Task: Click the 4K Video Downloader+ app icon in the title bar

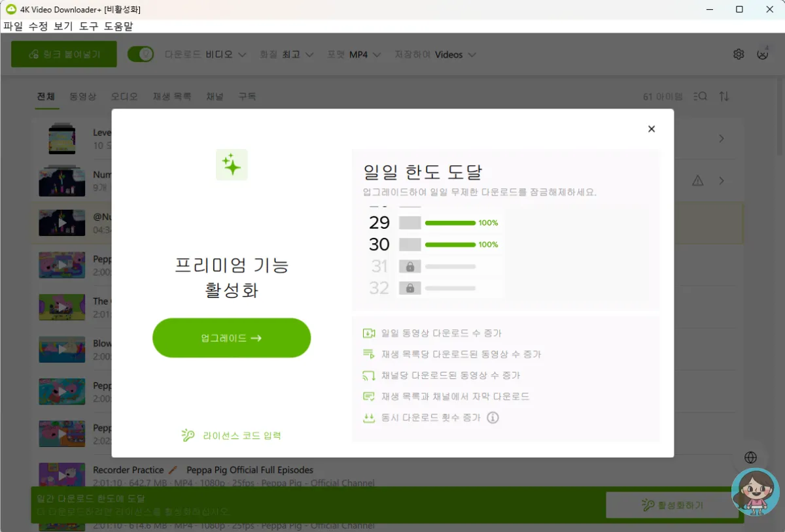Action: (10, 9)
